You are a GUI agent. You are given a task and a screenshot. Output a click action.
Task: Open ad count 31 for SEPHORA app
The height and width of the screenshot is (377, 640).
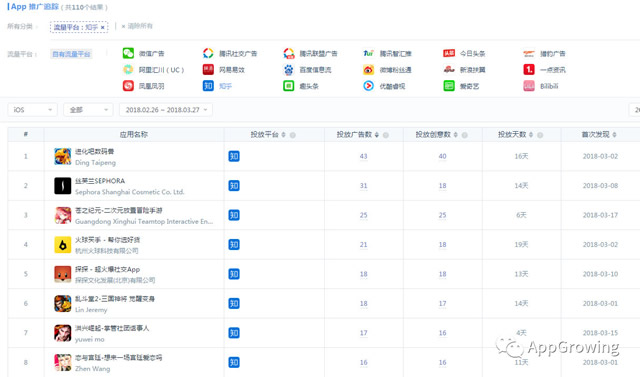(364, 186)
